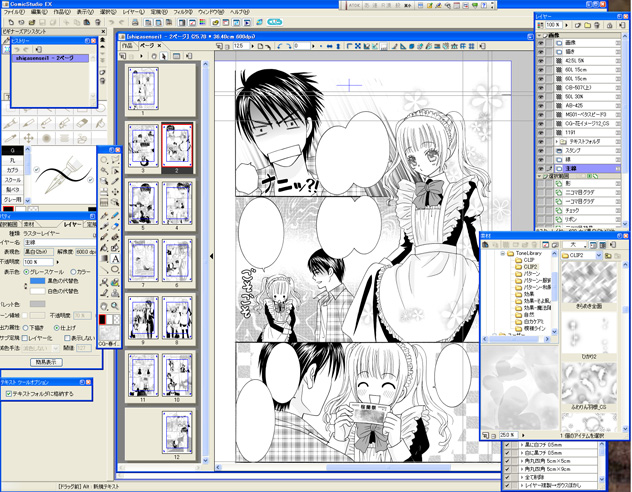632x492 pixels.
Task: Select the Zoom magnifier tool in palette
Action: [x=115, y=306]
